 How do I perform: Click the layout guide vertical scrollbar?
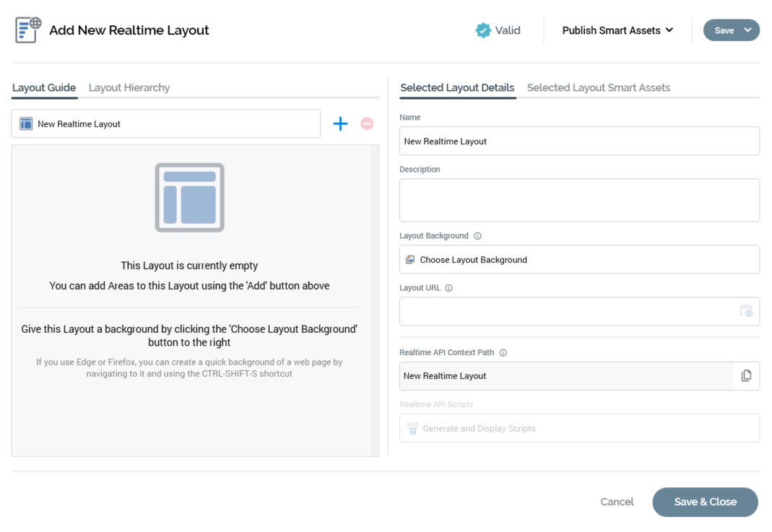[375, 300]
